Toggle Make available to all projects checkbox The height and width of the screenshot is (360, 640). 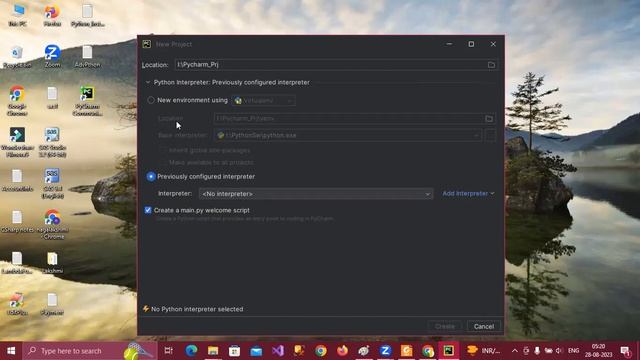pos(163,162)
